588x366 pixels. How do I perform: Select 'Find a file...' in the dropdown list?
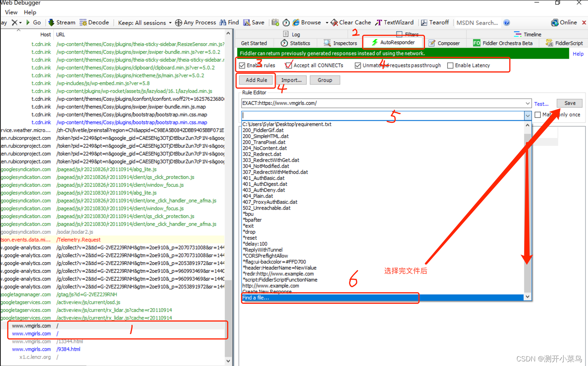(x=382, y=298)
